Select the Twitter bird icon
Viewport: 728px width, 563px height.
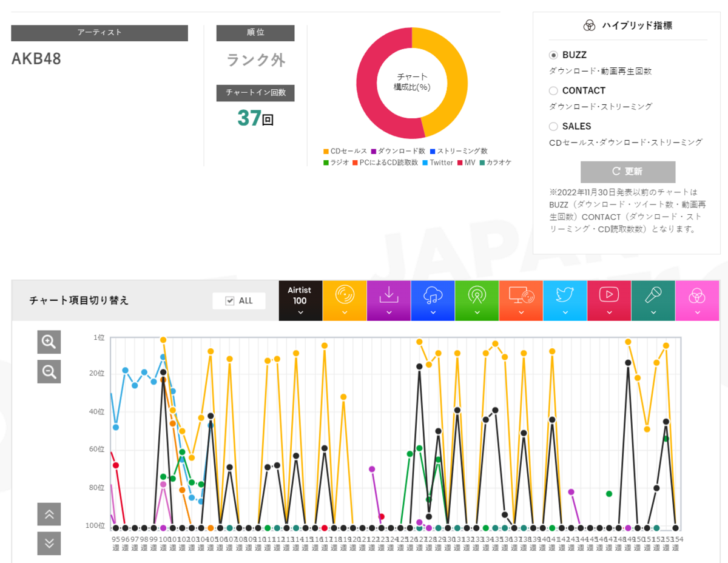[x=565, y=295]
